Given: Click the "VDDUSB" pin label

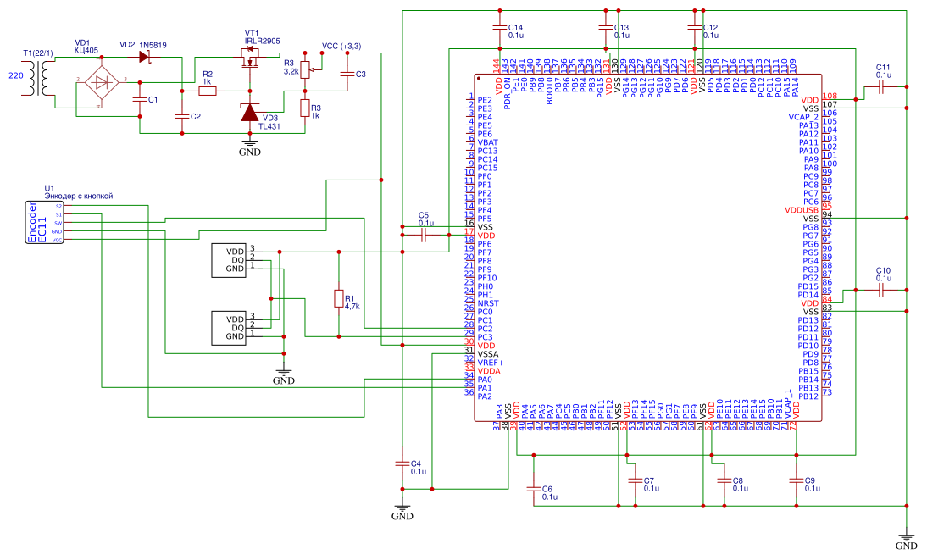Looking at the screenshot, I should [802, 210].
